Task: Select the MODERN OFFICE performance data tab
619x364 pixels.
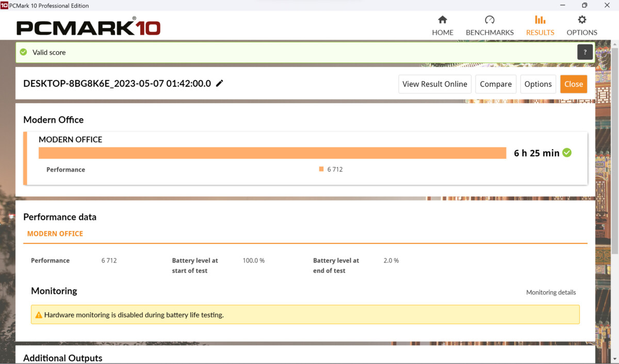Action: (x=55, y=234)
